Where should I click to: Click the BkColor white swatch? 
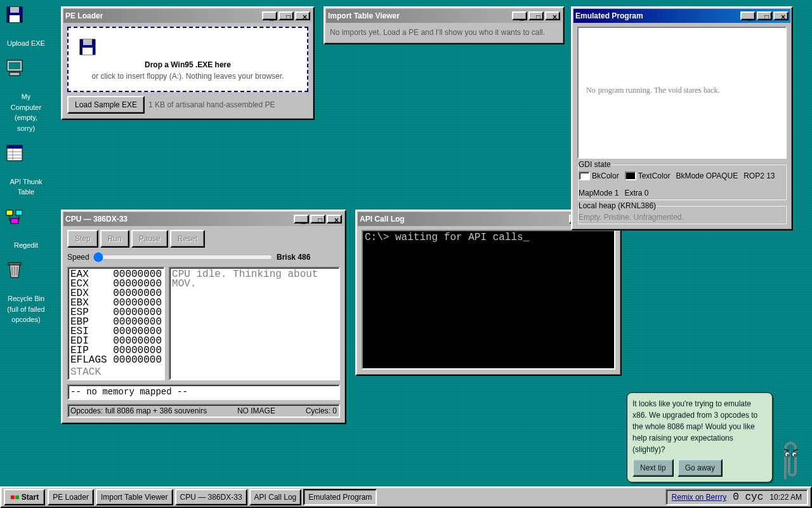point(584,176)
